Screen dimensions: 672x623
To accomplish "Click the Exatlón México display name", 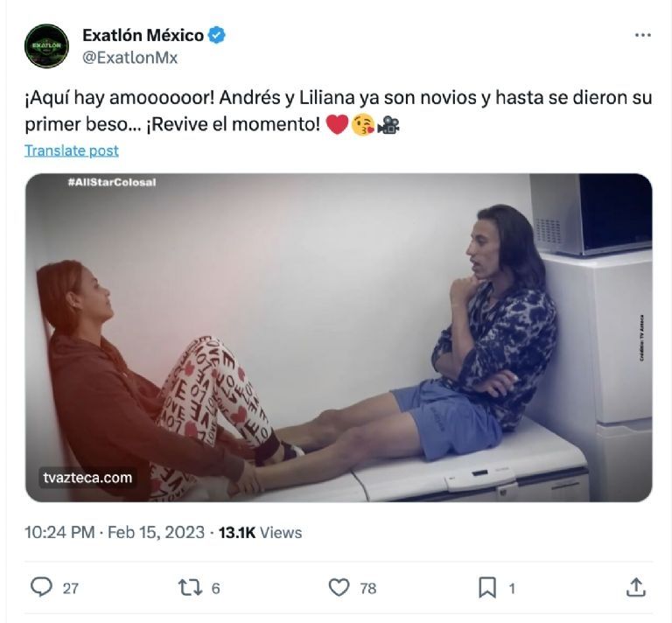I will 143,36.
